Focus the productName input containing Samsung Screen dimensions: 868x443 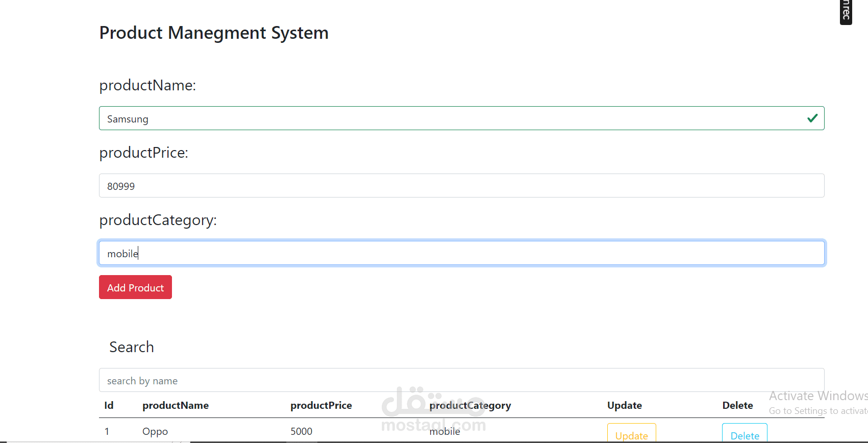pos(461,118)
